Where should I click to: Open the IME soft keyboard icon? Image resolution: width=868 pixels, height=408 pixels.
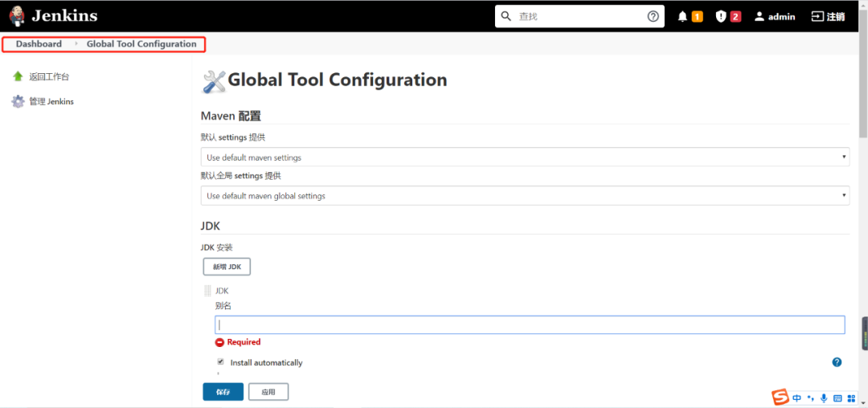tap(837, 398)
